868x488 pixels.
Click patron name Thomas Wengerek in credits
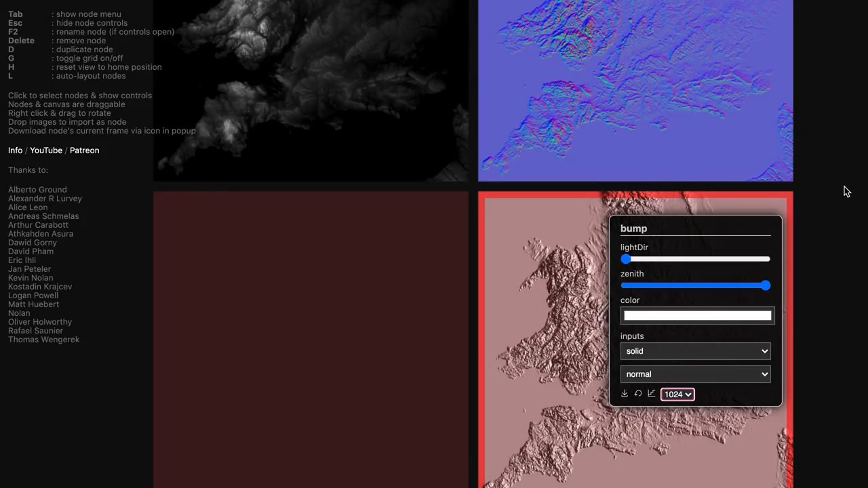pyautogui.click(x=43, y=339)
